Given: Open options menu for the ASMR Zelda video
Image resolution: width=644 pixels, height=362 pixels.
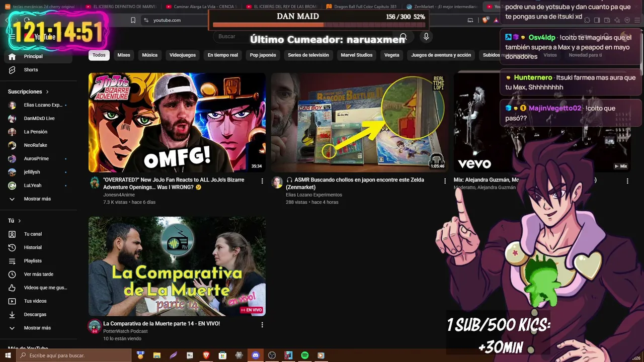Looking at the screenshot, I should point(445,181).
